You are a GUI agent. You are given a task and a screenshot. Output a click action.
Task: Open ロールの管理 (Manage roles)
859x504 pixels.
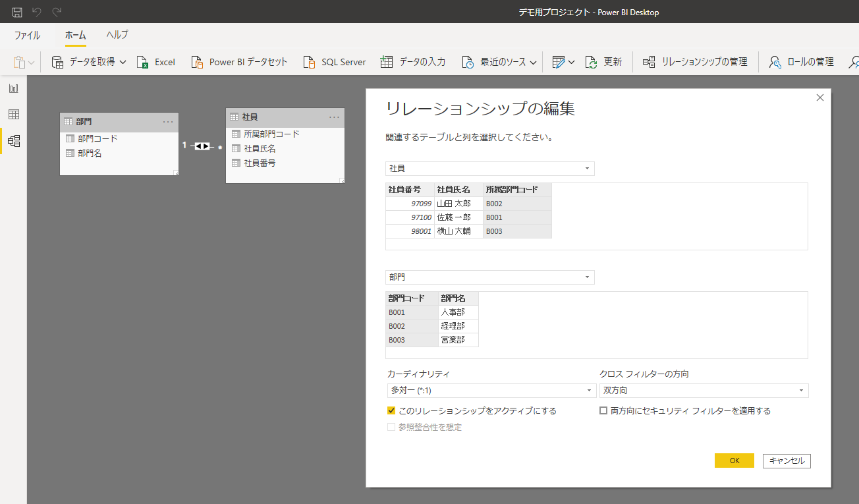[x=801, y=62]
